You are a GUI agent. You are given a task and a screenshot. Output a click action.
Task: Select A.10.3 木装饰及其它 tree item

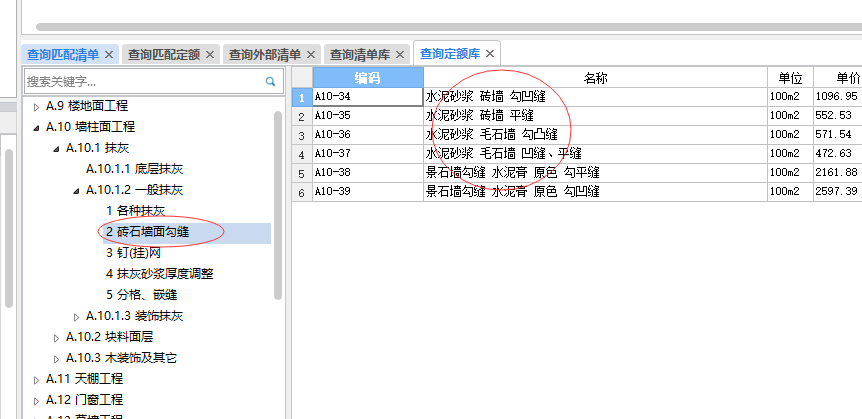click(x=121, y=359)
